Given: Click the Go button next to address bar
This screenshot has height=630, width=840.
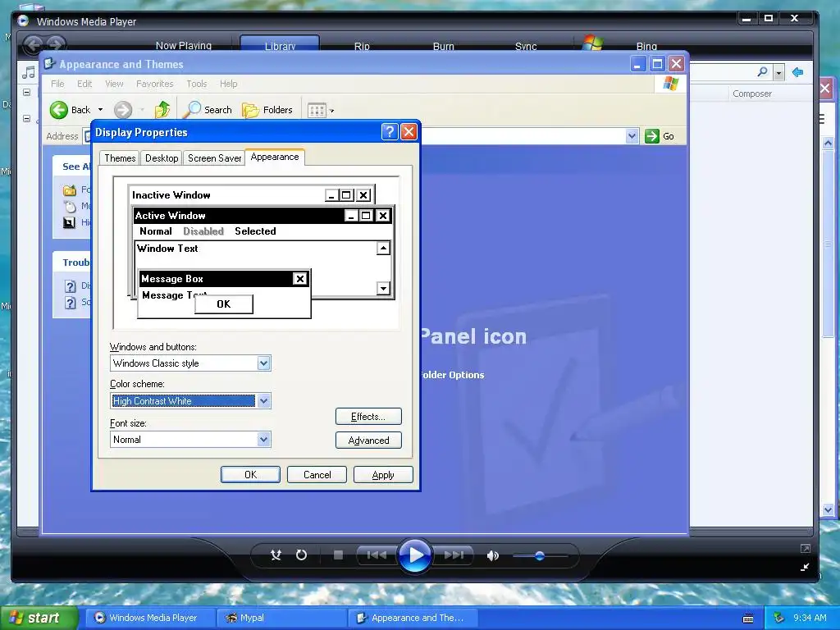Looking at the screenshot, I should click(x=660, y=136).
